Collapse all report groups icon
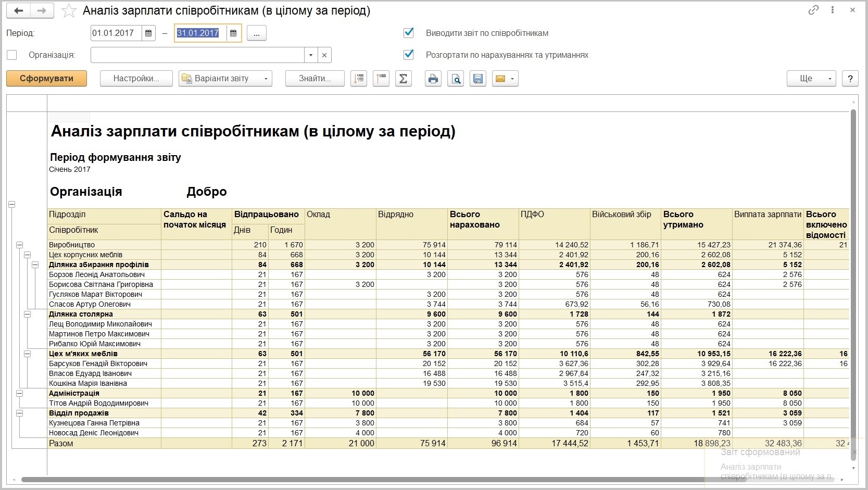 point(381,79)
